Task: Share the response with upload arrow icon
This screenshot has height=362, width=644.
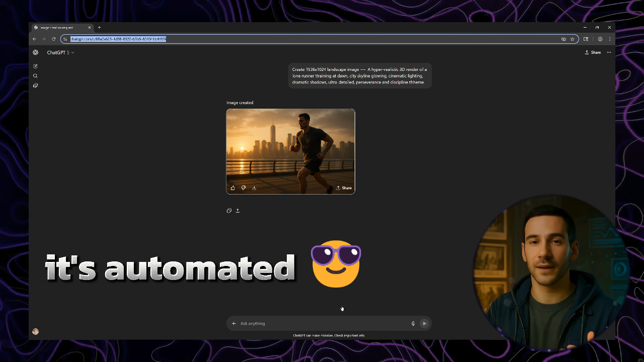Action: point(237,211)
